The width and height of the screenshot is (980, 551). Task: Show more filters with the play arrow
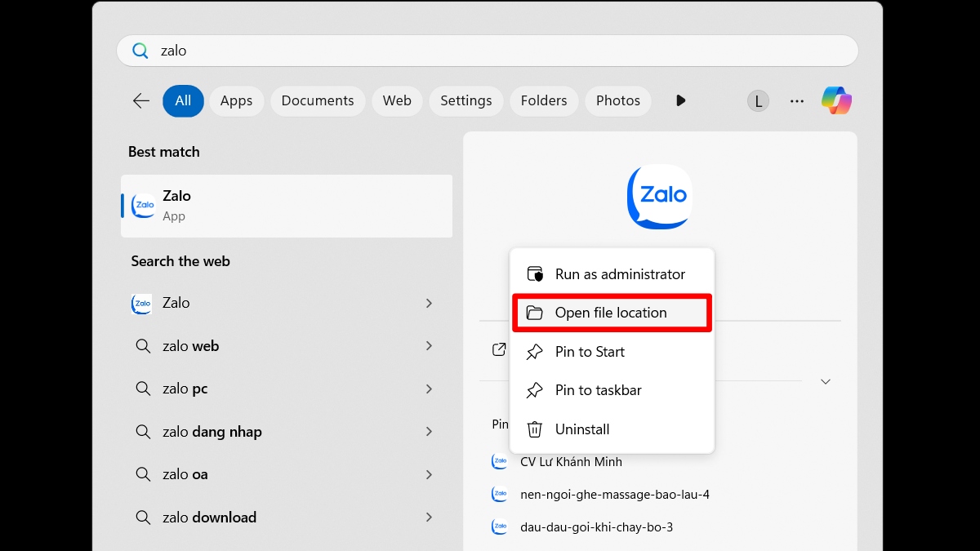pyautogui.click(x=680, y=100)
